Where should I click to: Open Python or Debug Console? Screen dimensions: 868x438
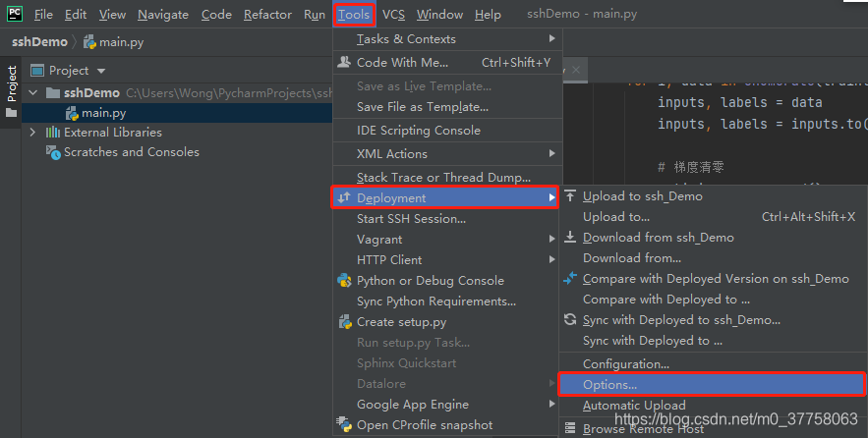click(447, 281)
